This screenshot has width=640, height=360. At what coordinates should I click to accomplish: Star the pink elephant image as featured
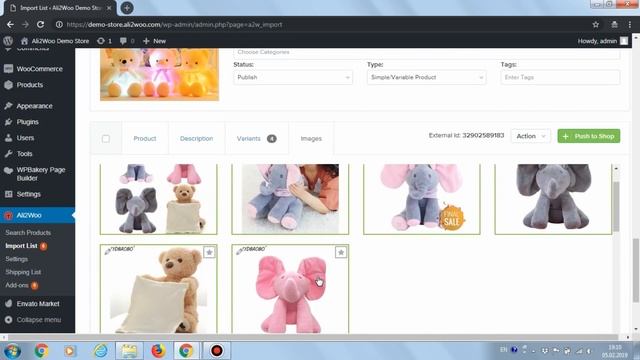(341, 252)
